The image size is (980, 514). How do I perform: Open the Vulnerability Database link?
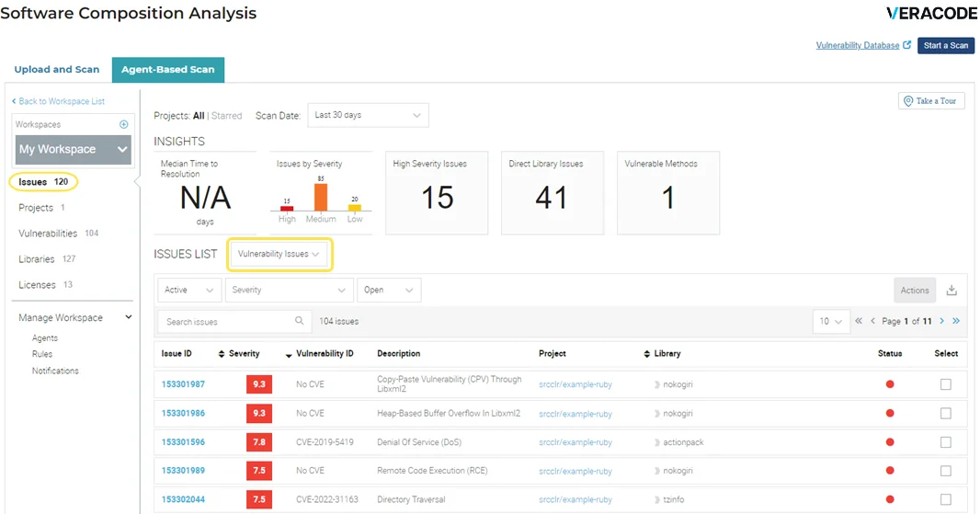858,46
